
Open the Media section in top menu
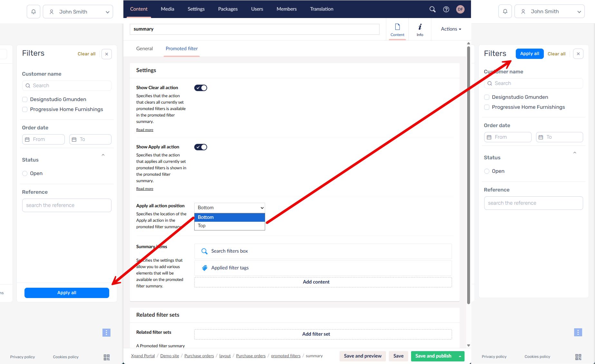pos(168,9)
